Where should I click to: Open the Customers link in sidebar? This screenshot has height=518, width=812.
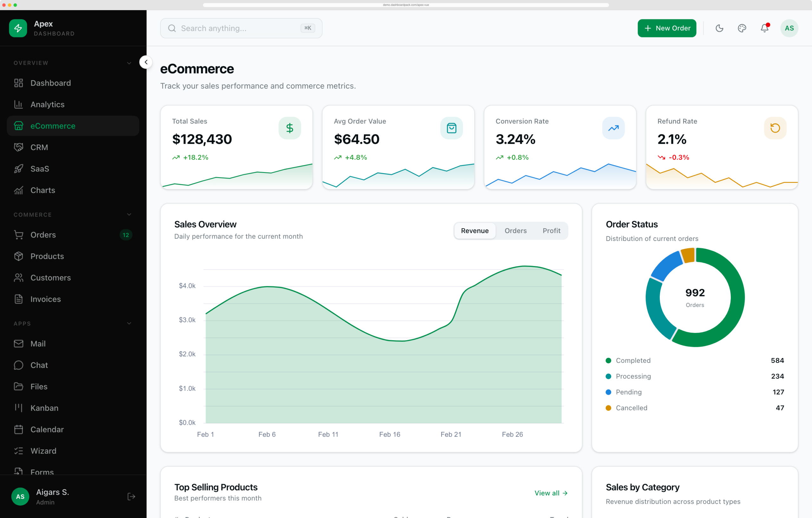(x=73, y=278)
